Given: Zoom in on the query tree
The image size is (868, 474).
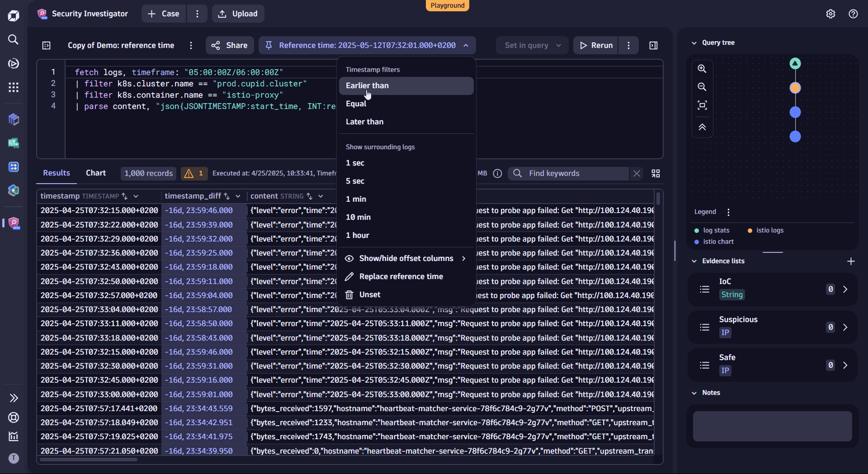Looking at the screenshot, I should [x=702, y=69].
